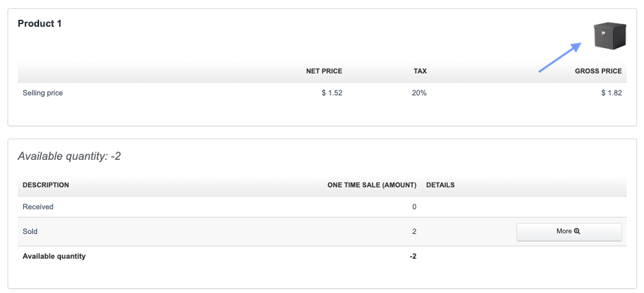
Task: Click the DETAILS column header
Action: point(440,185)
